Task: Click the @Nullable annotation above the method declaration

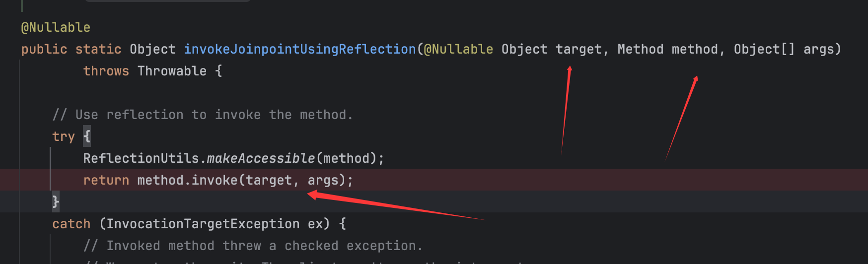Action: [56, 27]
